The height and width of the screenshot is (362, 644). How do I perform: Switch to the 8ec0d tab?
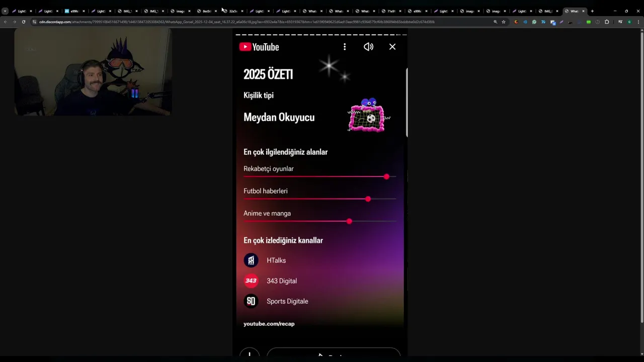[x=206, y=11]
